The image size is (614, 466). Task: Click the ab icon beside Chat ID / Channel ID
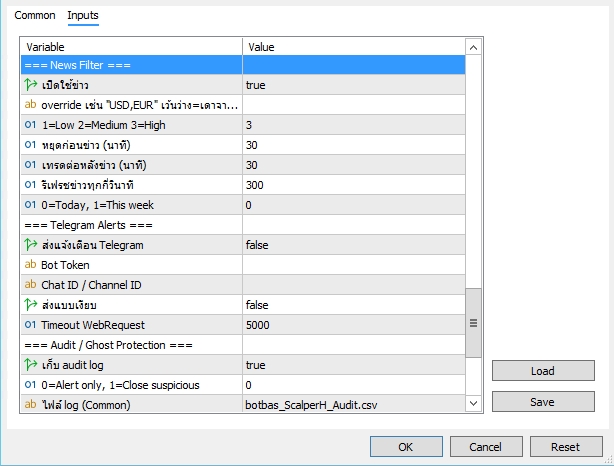coord(30,285)
